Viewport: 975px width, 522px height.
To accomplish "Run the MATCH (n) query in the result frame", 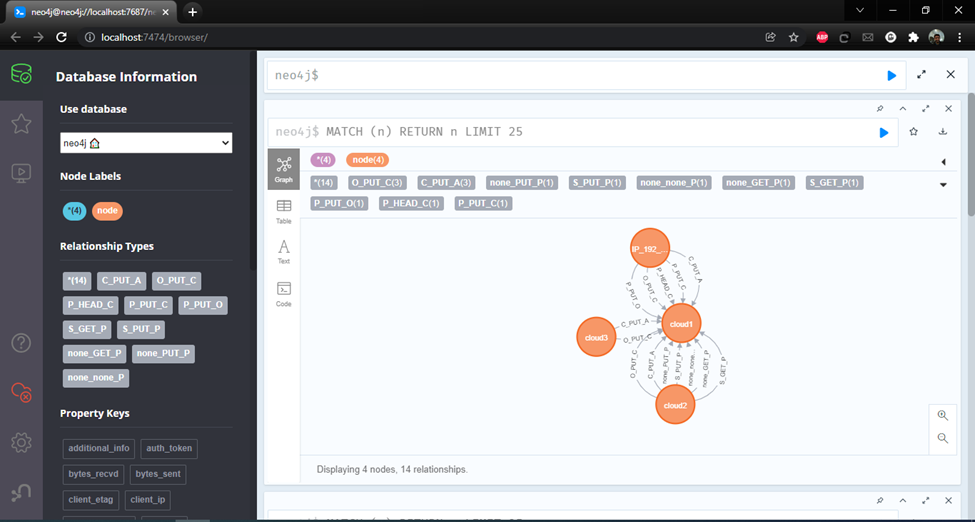I will point(883,132).
